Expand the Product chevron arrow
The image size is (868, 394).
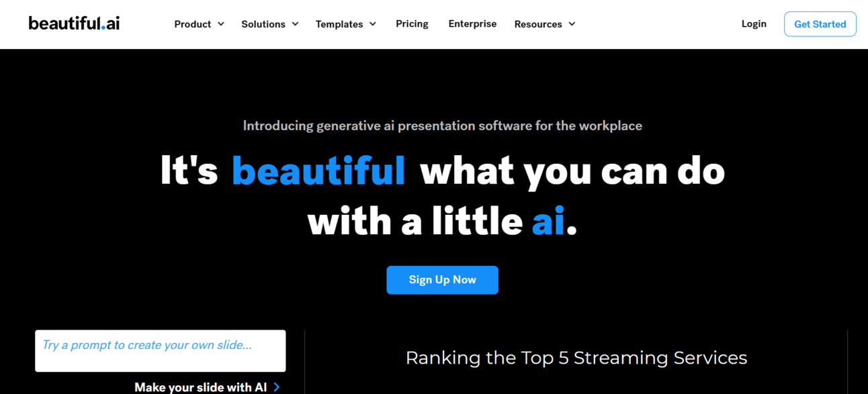click(220, 24)
